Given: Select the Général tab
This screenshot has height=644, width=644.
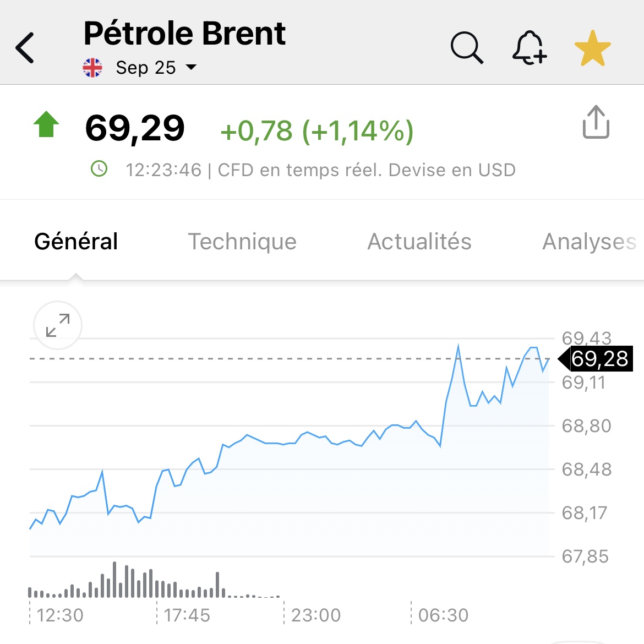Looking at the screenshot, I should [76, 241].
